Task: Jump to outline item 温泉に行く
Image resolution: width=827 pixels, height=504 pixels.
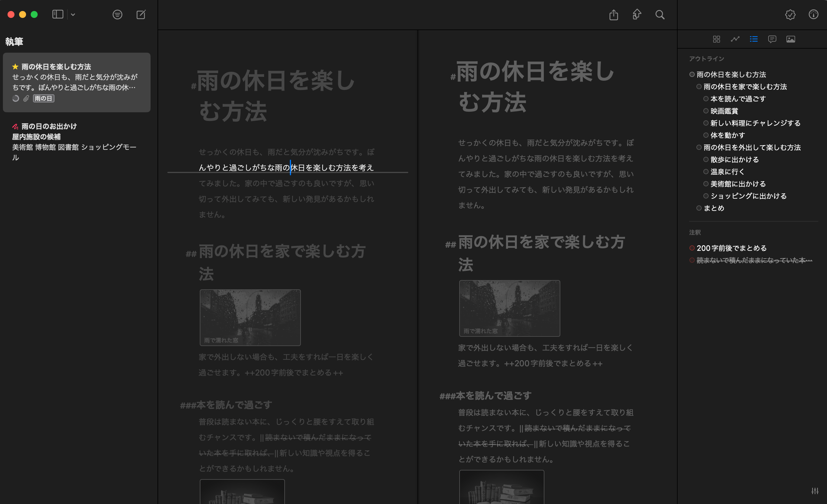Action: (727, 172)
